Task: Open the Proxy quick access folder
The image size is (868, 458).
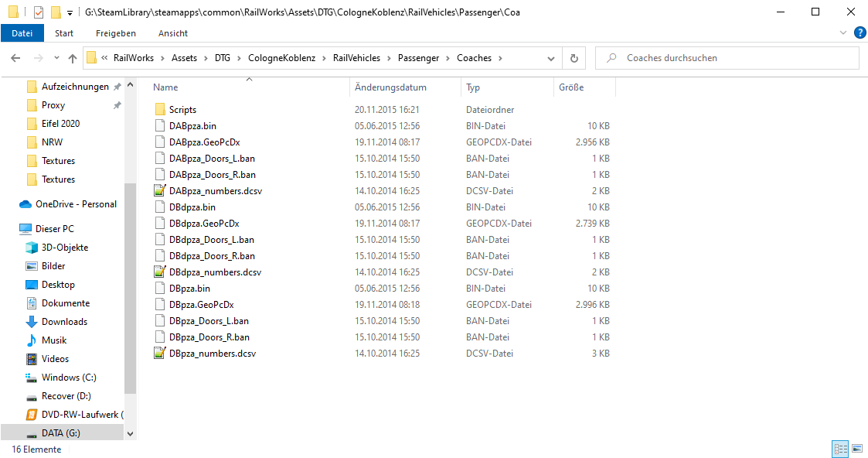Action: point(53,105)
